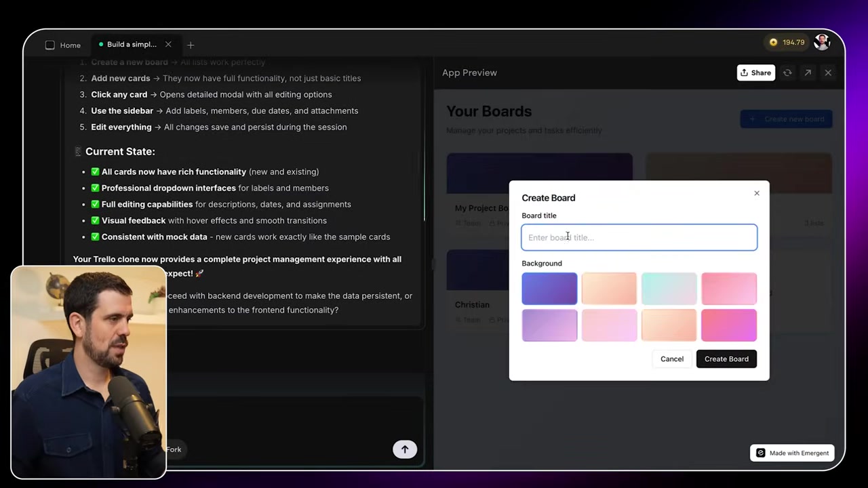Select the blue-purple background swatch
The height and width of the screenshot is (488, 868).
[549, 288]
